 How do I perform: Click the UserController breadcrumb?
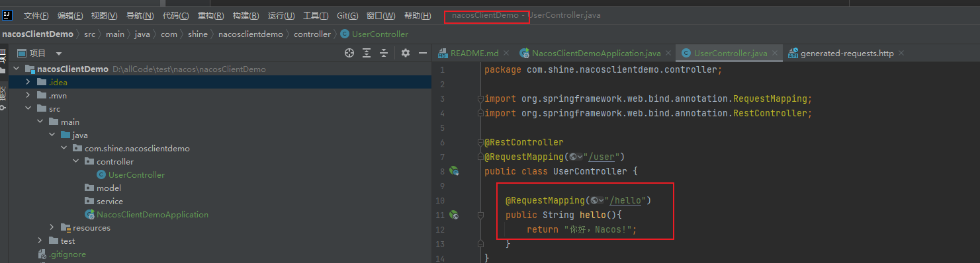coord(375,34)
